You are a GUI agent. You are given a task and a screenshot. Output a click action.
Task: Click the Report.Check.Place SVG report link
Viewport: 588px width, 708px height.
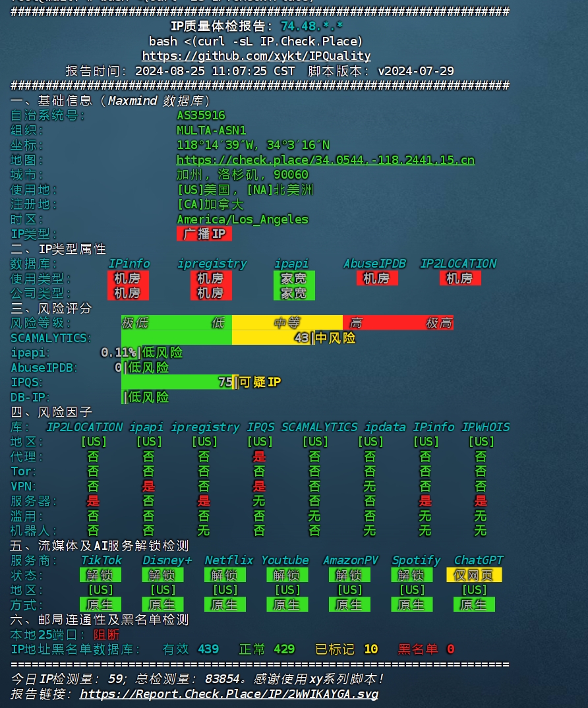(x=229, y=693)
